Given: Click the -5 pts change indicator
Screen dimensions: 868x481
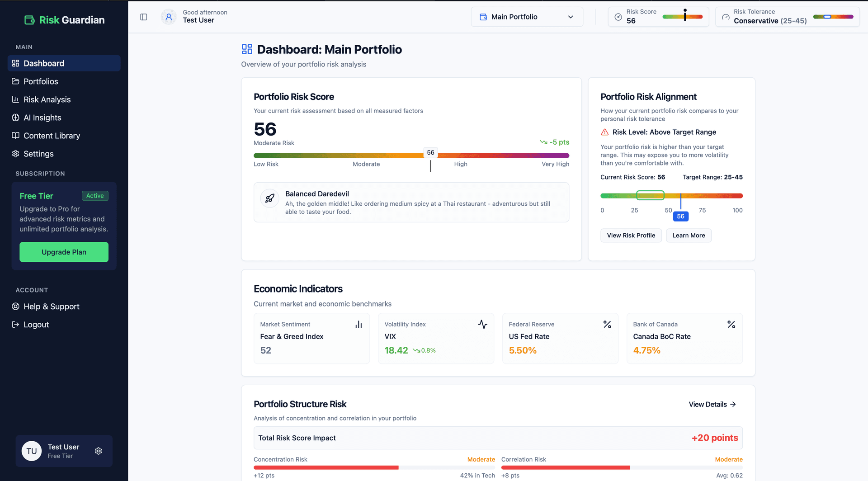Looking at the screenshot, I should coord(554,142).
